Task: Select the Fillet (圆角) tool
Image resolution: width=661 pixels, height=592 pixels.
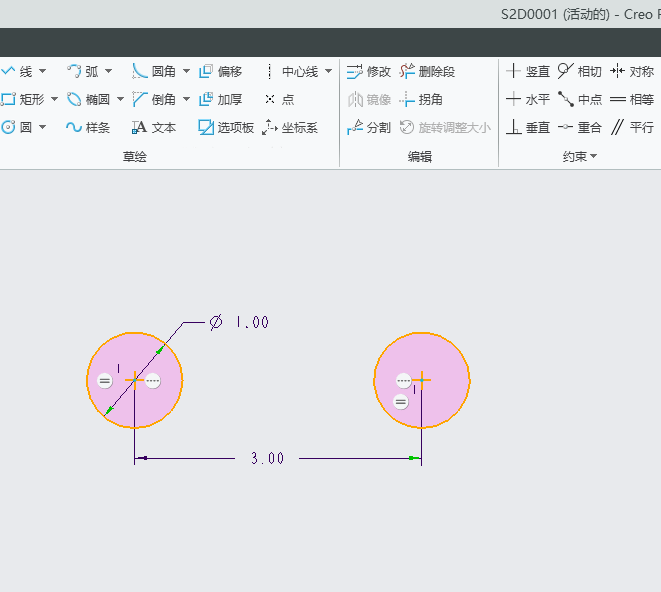Action: [153, 71]
